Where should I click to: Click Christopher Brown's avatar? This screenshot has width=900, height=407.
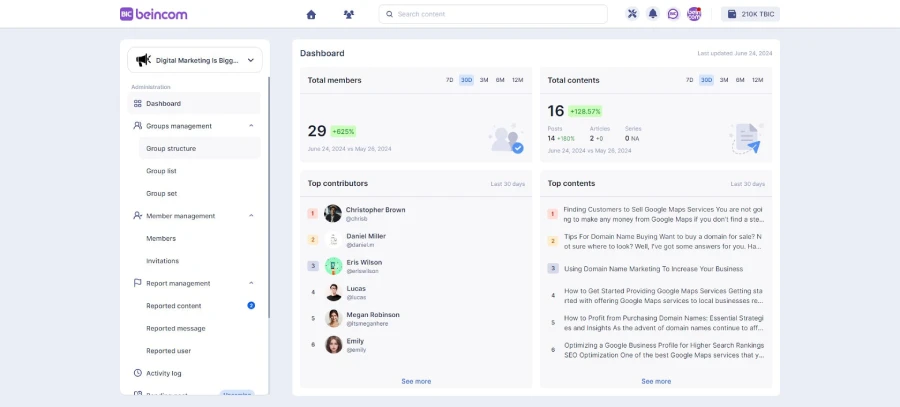click(333, 214)
